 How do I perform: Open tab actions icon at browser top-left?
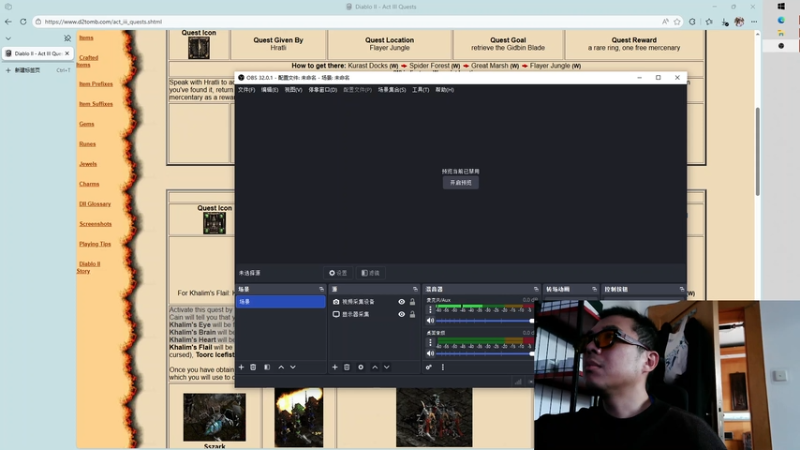coord(8,7)
